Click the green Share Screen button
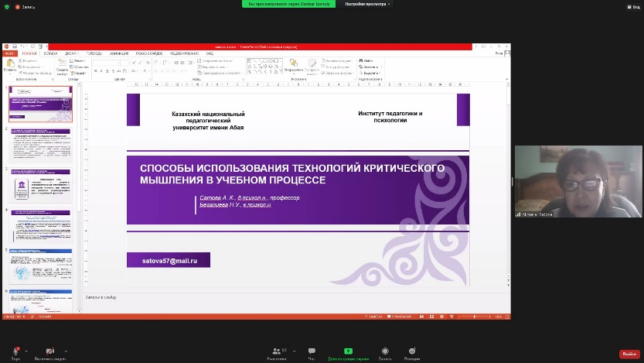The image size is (644, 363). 348,351
